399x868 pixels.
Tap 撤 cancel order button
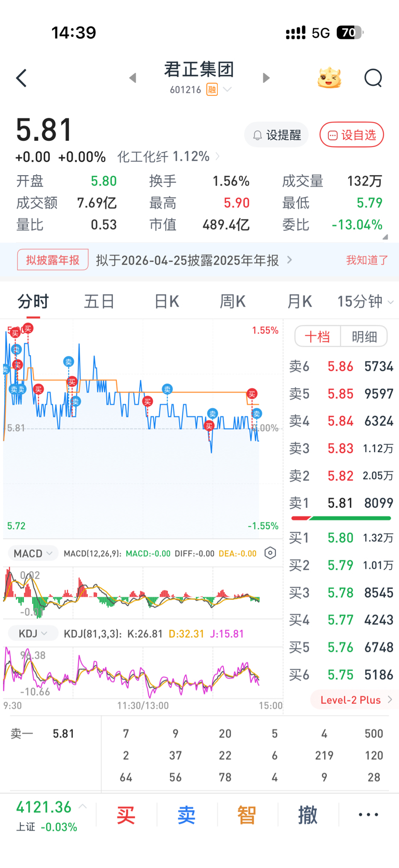[x=308, y=815]
